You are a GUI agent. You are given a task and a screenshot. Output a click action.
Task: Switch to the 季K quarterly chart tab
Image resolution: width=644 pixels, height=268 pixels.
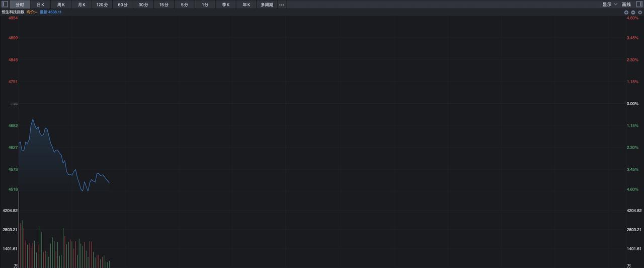(226, 5)
